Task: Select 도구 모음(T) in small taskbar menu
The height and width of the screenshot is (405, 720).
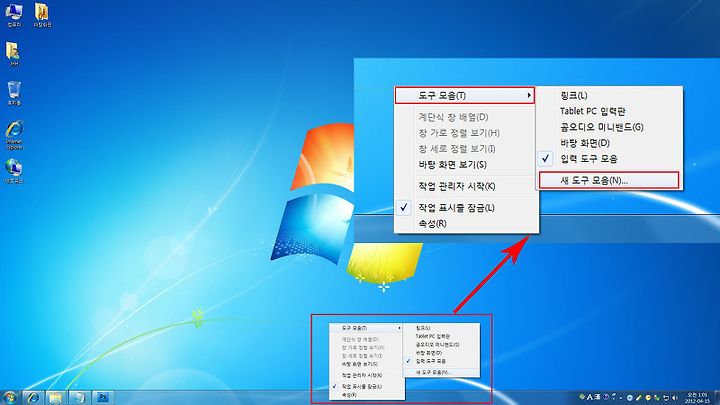Action: [366, 328]
